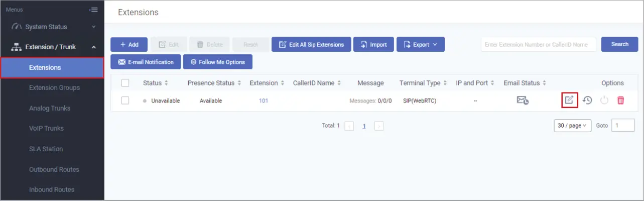Viewport: 644px width, 201px height.
Task: Click Edit All Sip Extensions
Action: point(311,44)
